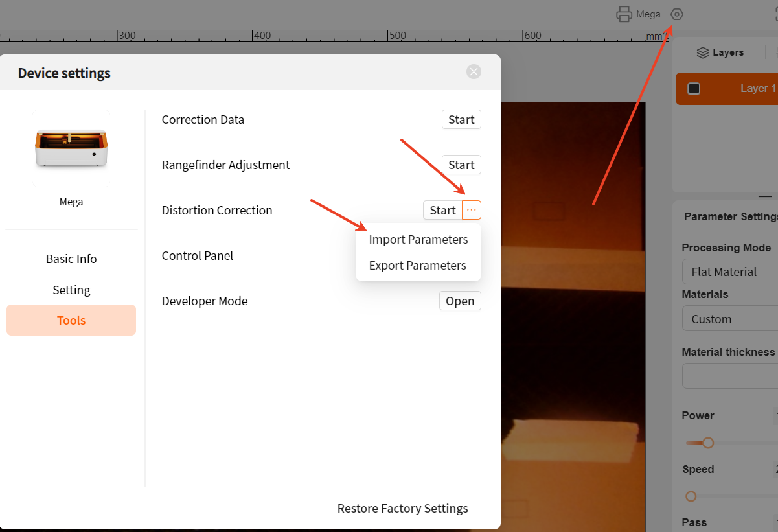Toggle Layer 1 checkbox
The image size is (778, 532).
[694, 89]
